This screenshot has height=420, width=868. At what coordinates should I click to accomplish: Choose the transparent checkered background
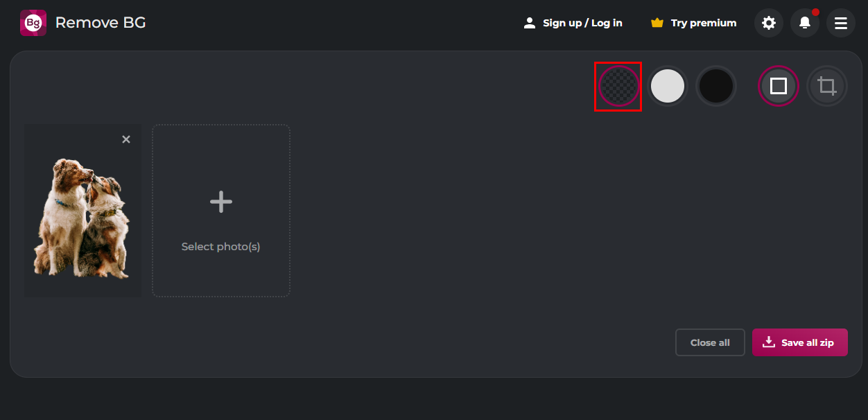pos(618,86)
